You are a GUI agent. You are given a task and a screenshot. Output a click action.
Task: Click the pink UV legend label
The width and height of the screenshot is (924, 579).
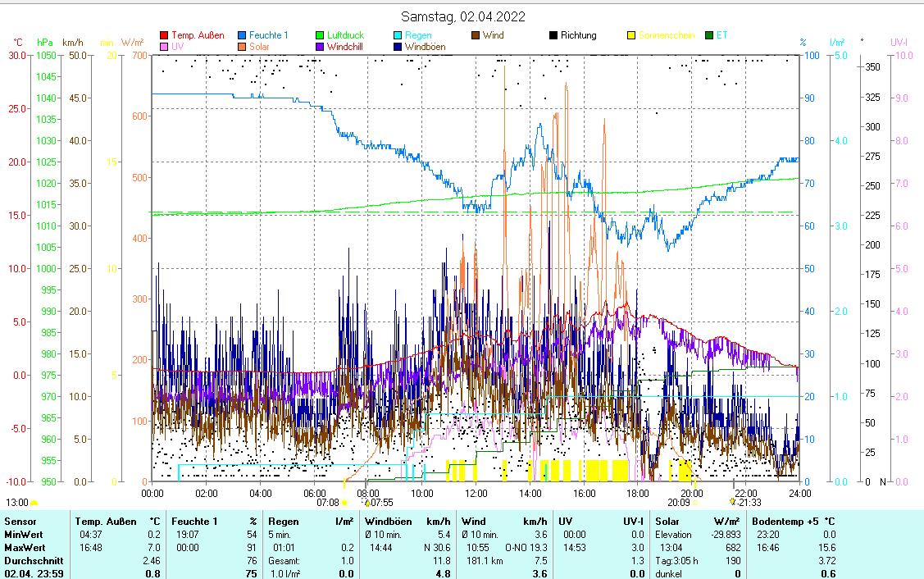pos(177,47)
